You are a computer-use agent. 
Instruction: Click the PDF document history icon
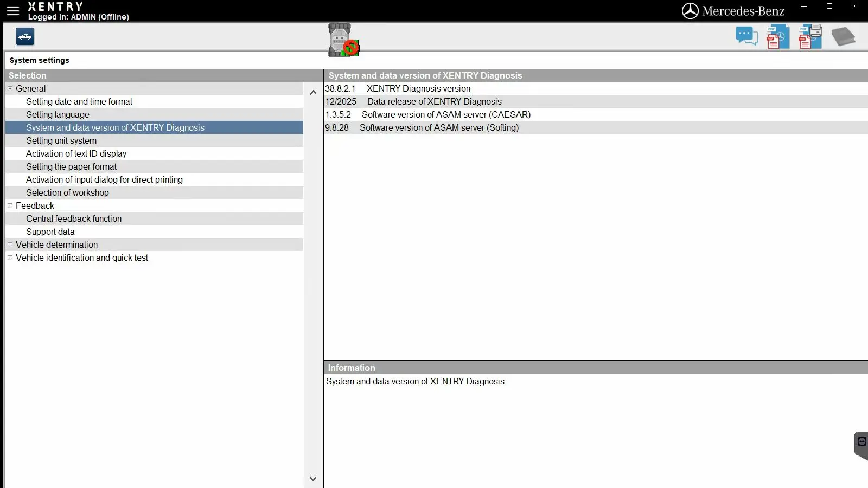777,37
